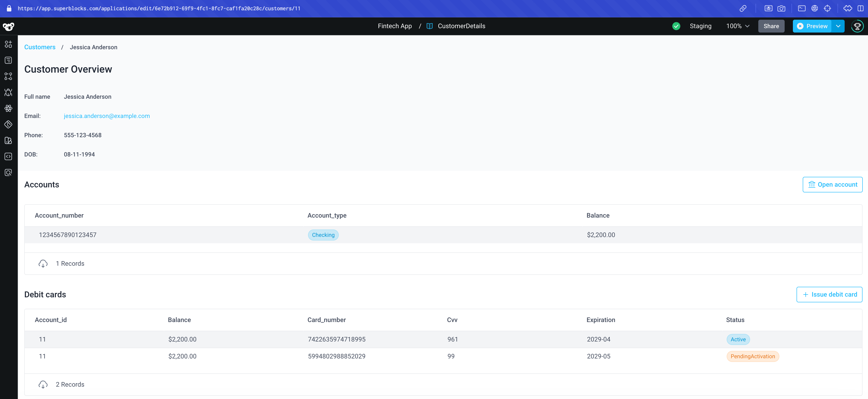Toggle the Active status badge
Viewport: 868px width, 399px height.
click(x=738, y=339)
